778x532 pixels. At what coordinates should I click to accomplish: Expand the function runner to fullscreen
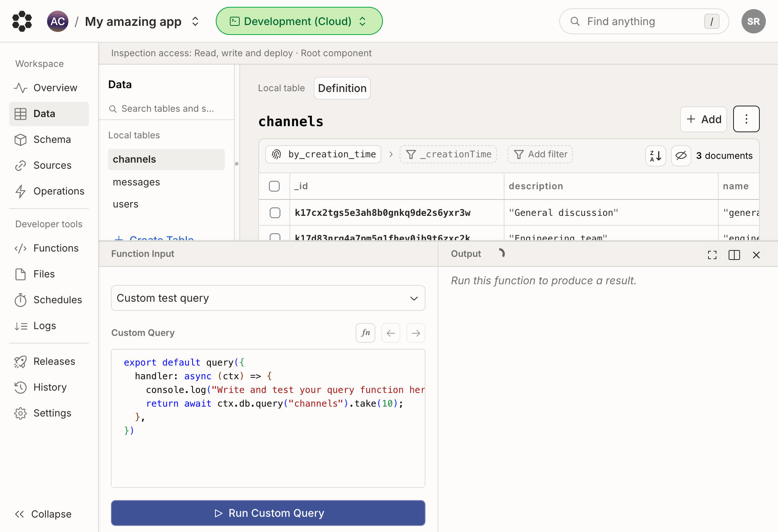[712, 255]
